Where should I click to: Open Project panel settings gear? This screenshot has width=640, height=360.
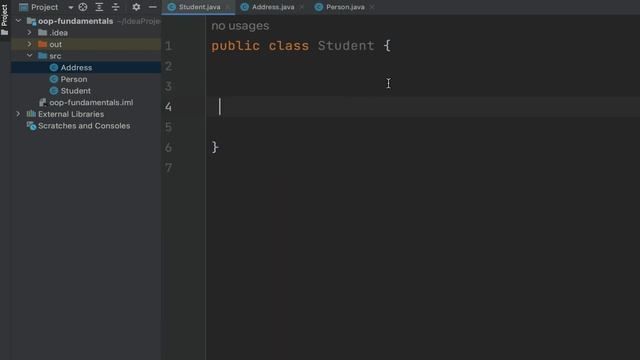tap(136, 7)
